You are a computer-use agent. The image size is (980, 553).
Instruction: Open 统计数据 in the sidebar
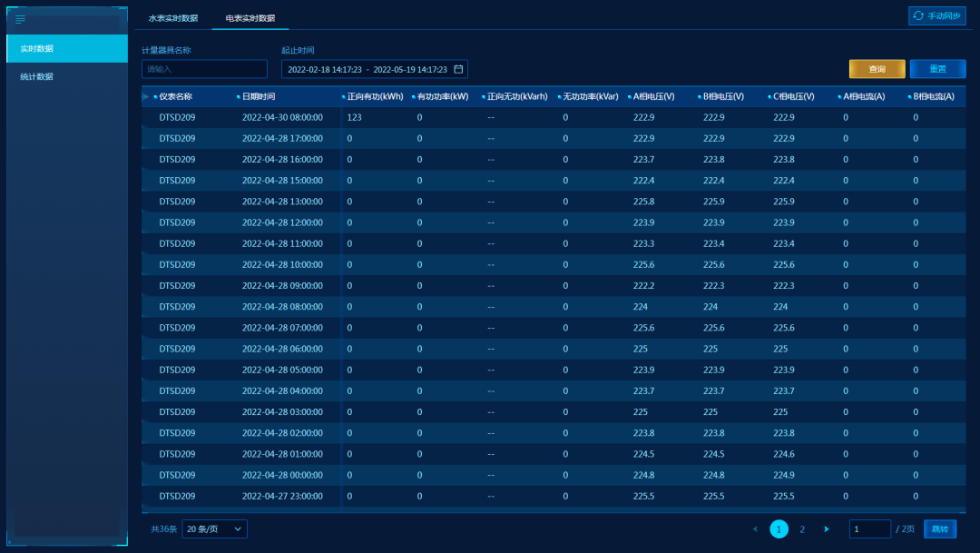[x=37, y=77]
